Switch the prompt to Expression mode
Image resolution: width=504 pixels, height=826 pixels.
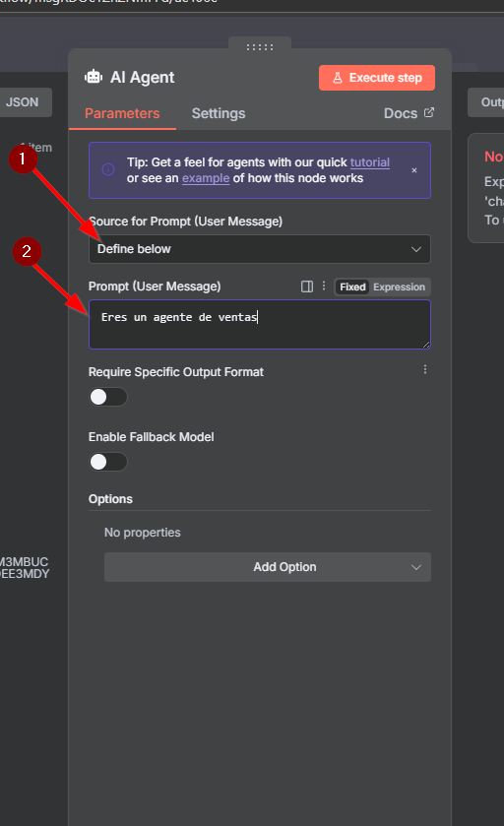pos(400,287)
